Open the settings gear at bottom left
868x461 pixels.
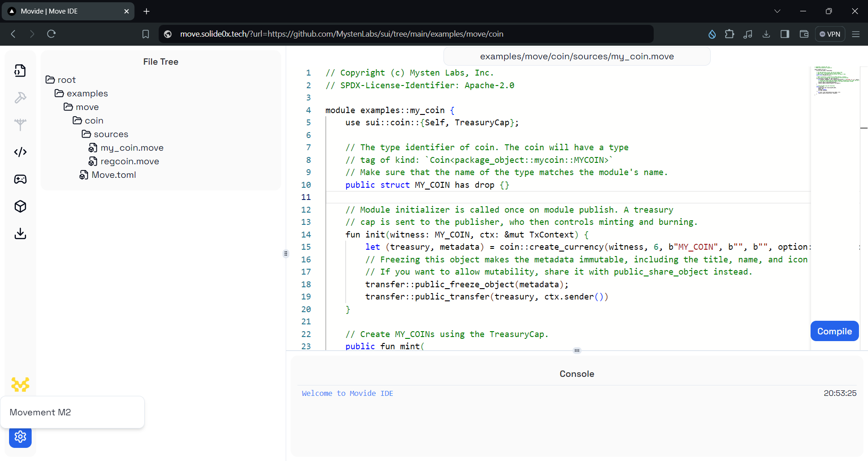tap(20, 437)
